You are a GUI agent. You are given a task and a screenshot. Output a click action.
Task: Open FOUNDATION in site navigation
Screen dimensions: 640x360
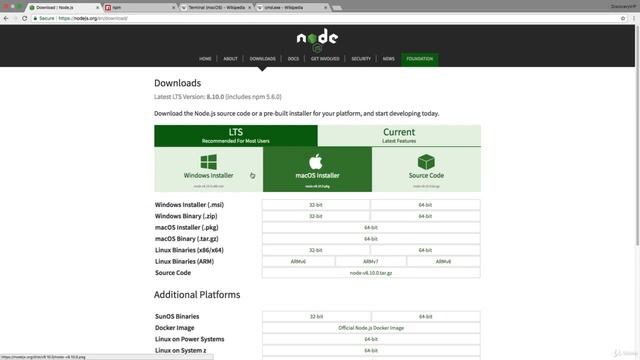[420, 59]
